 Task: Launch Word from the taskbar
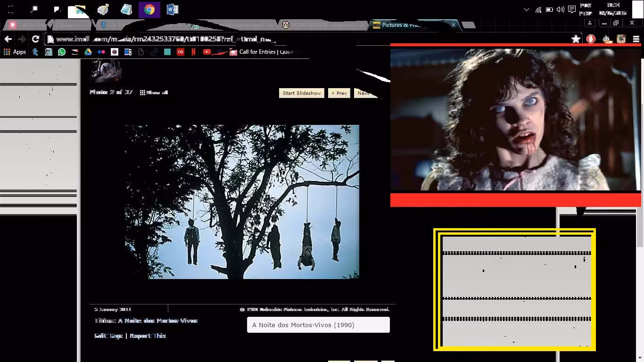point(172,9)
